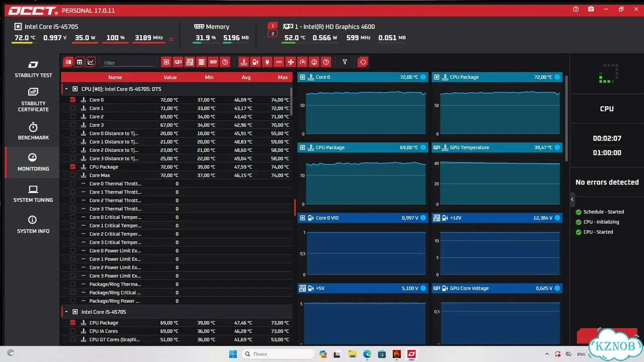Check the Core Max sensor checkbox

point(73,175)
